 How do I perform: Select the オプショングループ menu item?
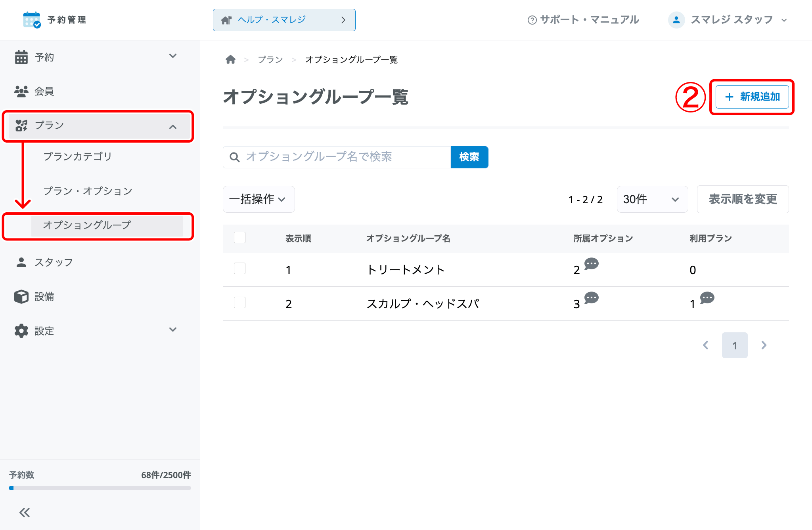(107, 225)
